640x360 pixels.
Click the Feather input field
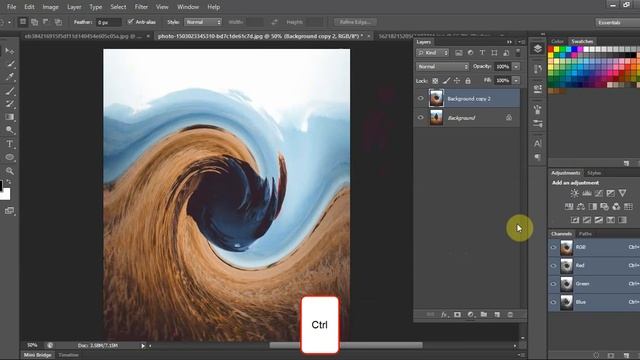pyautogui.click(x=109, y=22)
